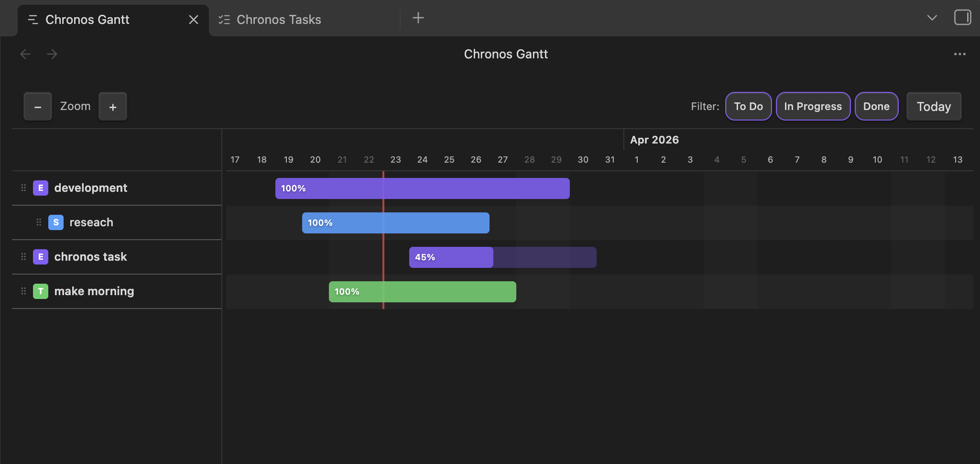
Task: Toggle the To Do filter
Action: pyautogui.click(x=748, y=106)
